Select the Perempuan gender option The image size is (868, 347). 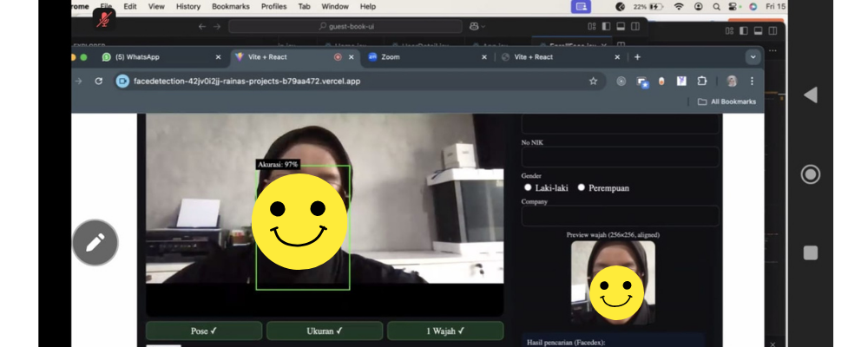582,187
